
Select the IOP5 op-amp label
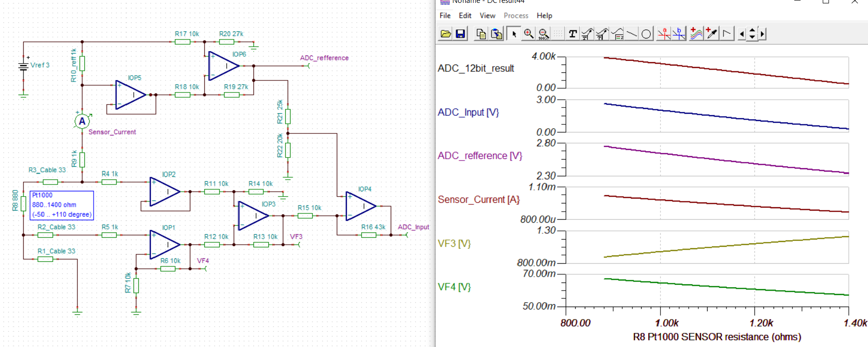[x=134, y=78]
